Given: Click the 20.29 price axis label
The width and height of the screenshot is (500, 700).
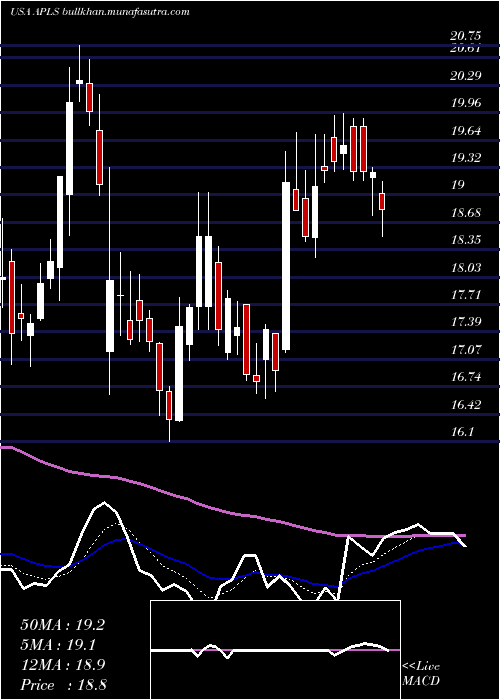Looking at the screenshot, I should coord(466,75).
